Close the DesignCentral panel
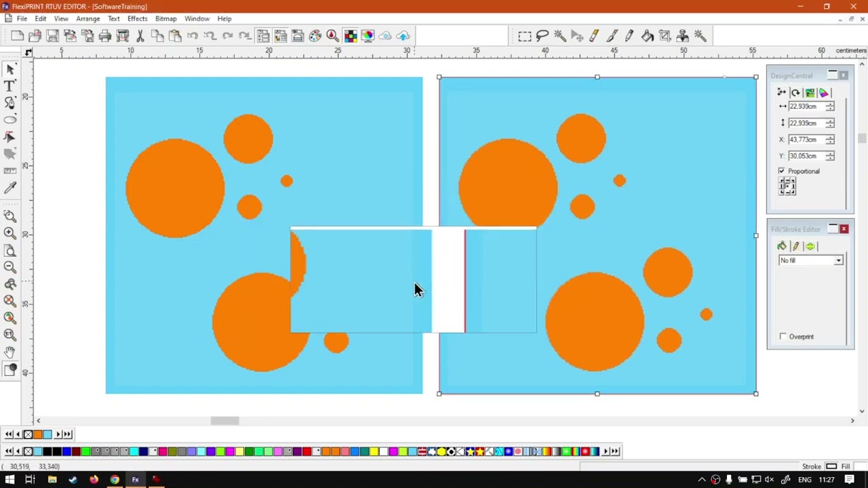This screenshot has height=488, width=868. [844, 75]
